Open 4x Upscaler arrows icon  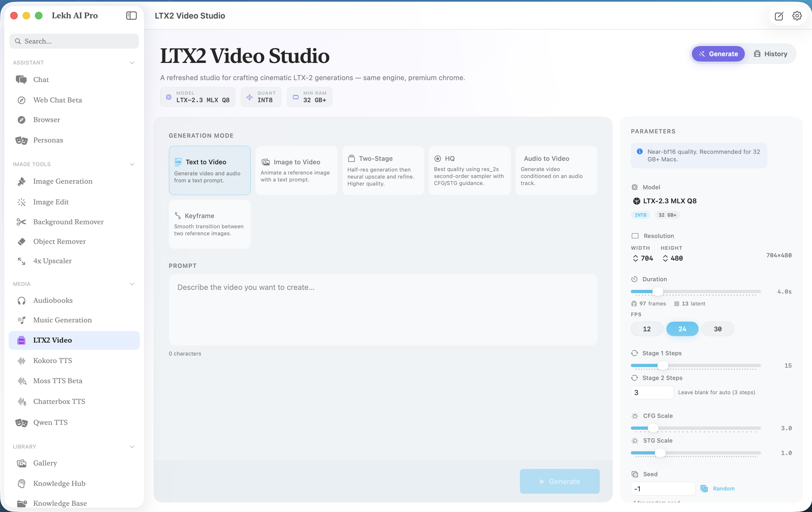pyautogui.click(x=21, y=261)
